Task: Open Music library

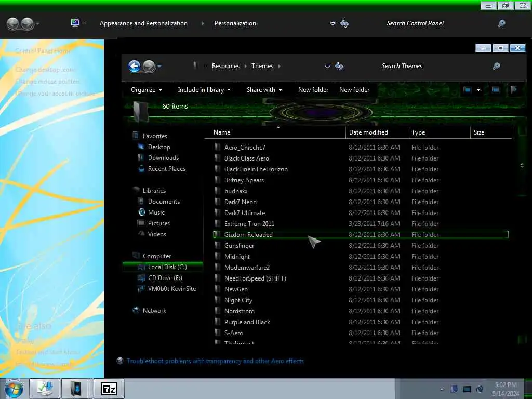Action: pyautogui.click(x=156, y=212)
